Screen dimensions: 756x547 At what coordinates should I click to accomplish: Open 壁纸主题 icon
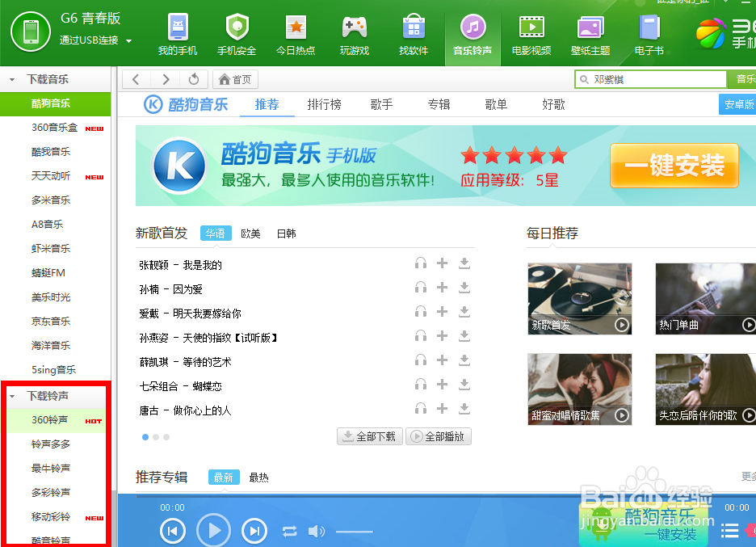590,34
